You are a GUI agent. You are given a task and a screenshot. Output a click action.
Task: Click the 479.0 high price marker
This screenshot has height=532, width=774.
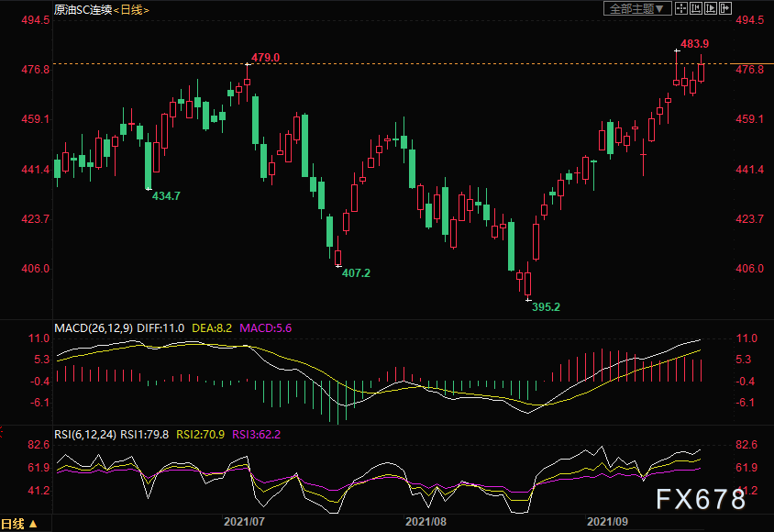point(265,58)
